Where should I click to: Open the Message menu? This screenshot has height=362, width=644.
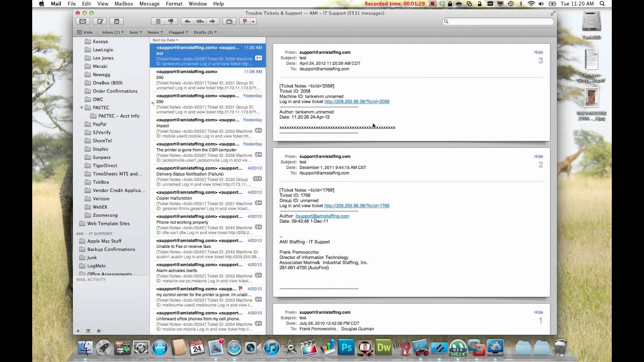[149, 4]
